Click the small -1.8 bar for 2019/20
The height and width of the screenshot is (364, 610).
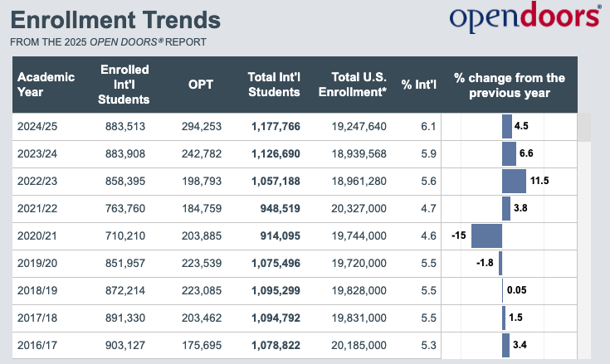click(500, 263)
